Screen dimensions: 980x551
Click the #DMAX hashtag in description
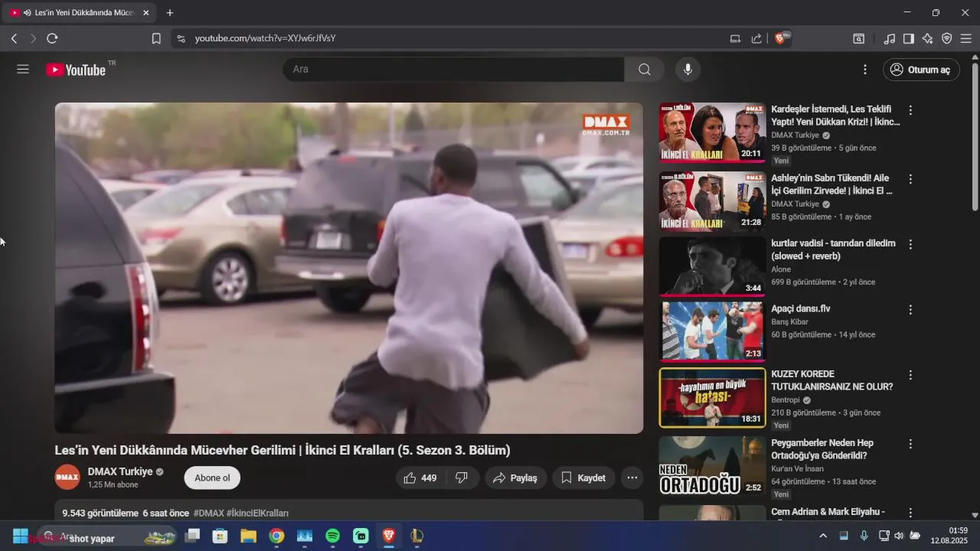pos(208,513)
